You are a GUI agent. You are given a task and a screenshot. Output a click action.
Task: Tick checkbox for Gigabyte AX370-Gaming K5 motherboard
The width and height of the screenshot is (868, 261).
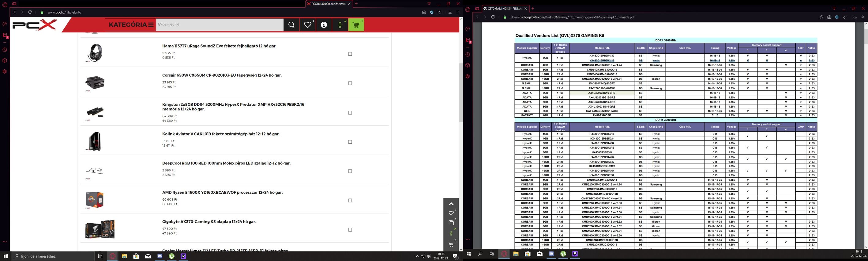click(x=350, y=230)
